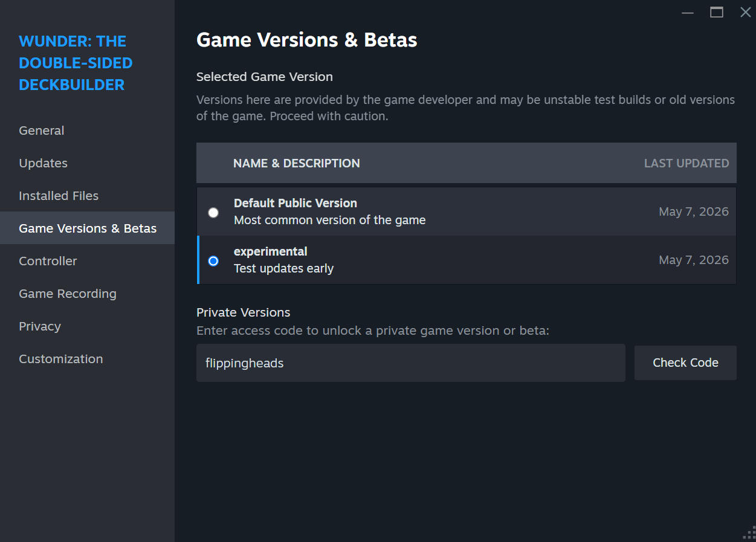Image resolution: width=756 pixels, height=542 pixels.
Task: Click the Selected Game Version heading
Action: point(265,77)
